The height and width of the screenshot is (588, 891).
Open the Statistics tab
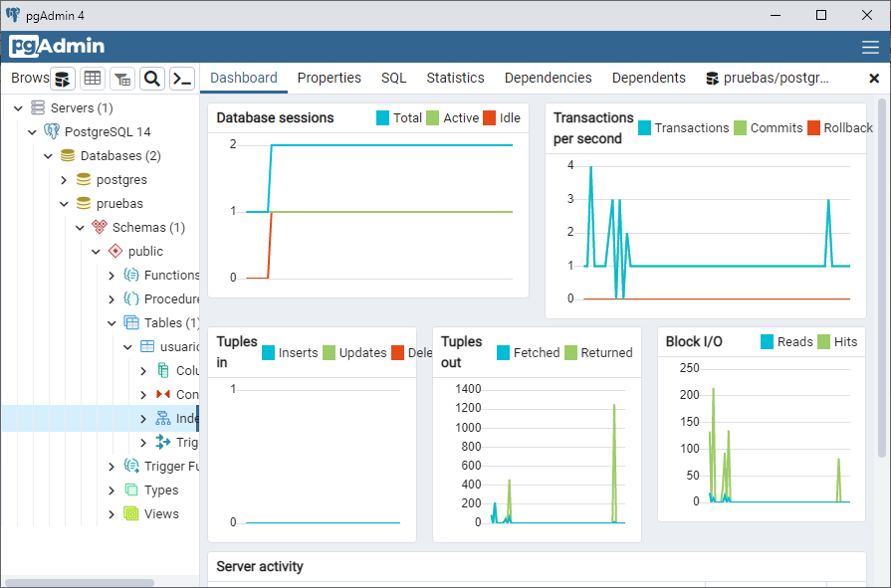455,78
